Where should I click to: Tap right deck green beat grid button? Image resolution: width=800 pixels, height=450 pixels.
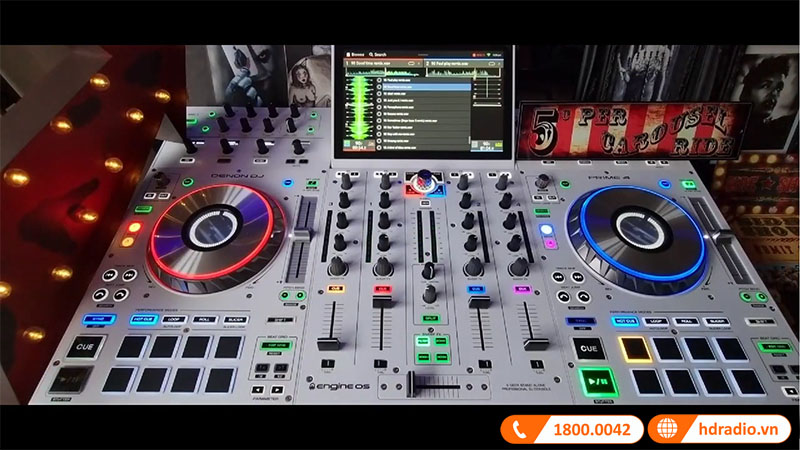click(x=776, y=347)
